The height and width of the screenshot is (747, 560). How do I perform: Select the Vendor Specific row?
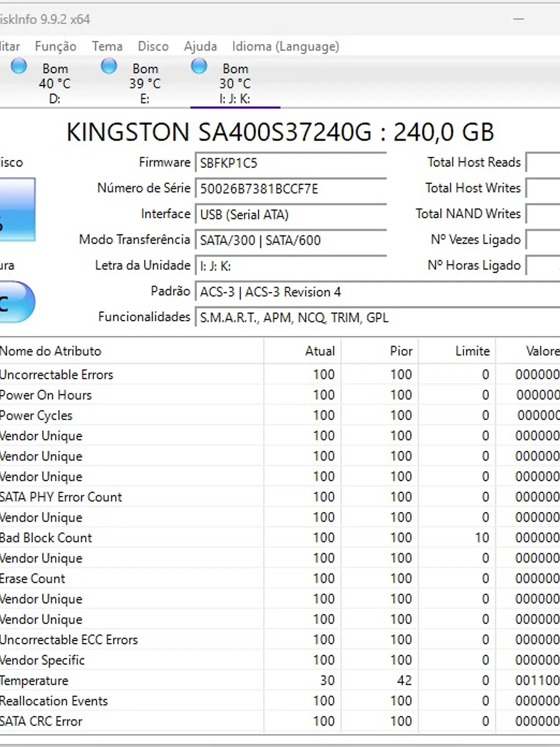(280, 660)
